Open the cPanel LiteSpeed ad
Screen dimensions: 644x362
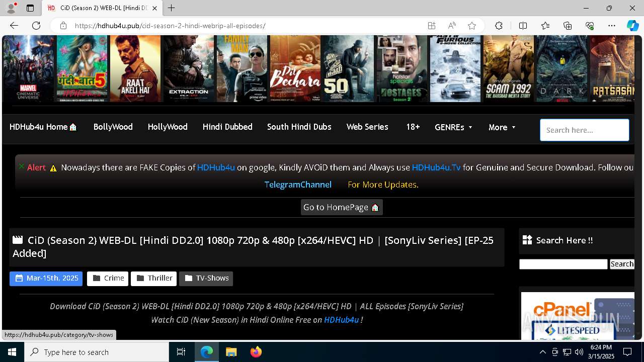[x=578, y=316]
